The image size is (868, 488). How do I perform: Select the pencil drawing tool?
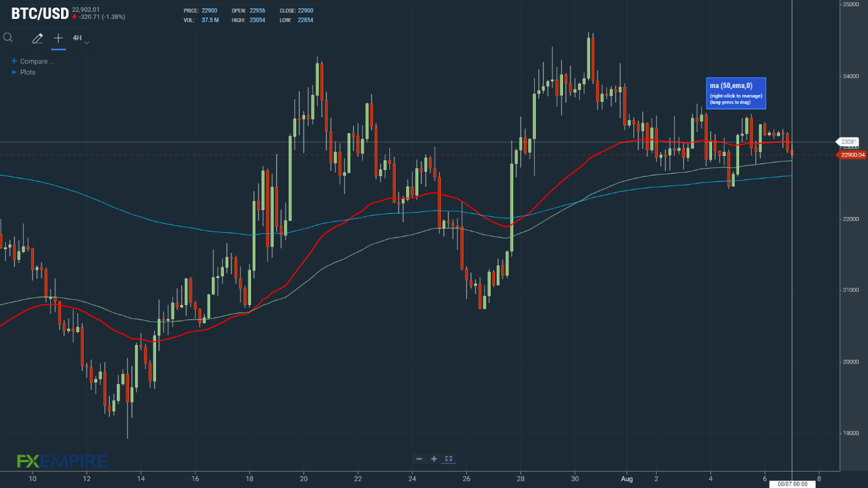point(38,38)
